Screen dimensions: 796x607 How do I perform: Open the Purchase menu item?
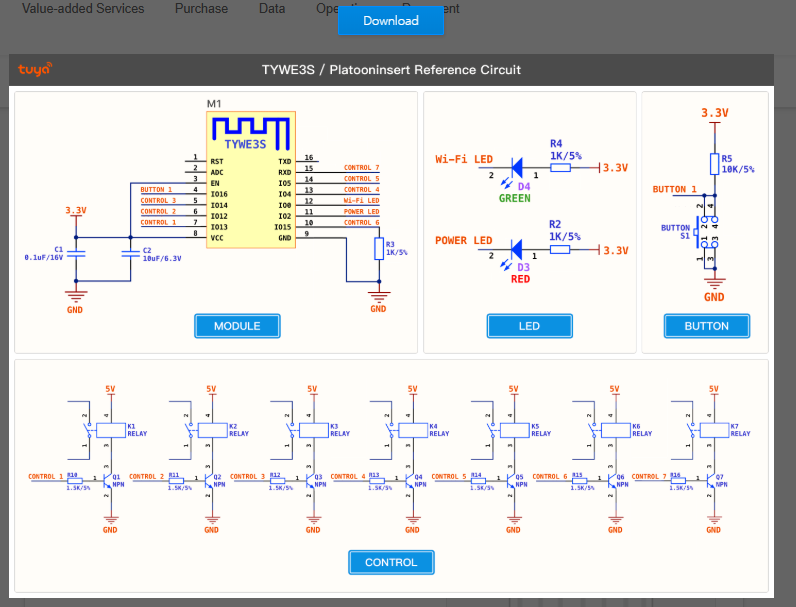click(201, 9)
